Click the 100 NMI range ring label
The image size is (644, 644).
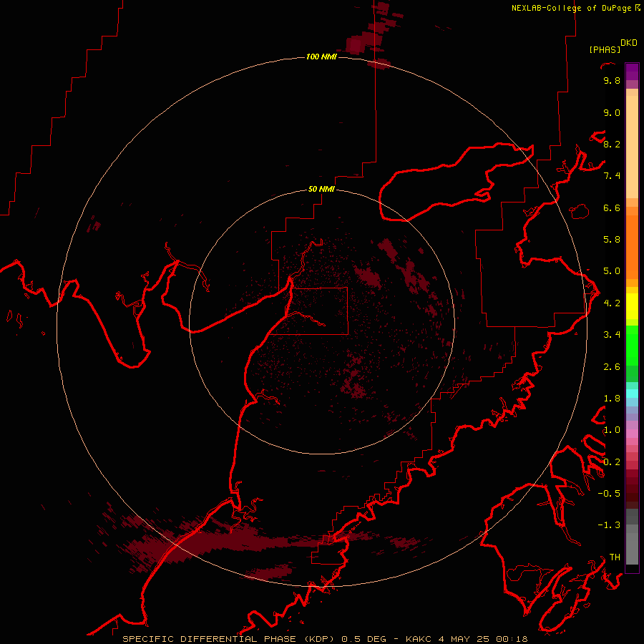(x=321, y=57)
